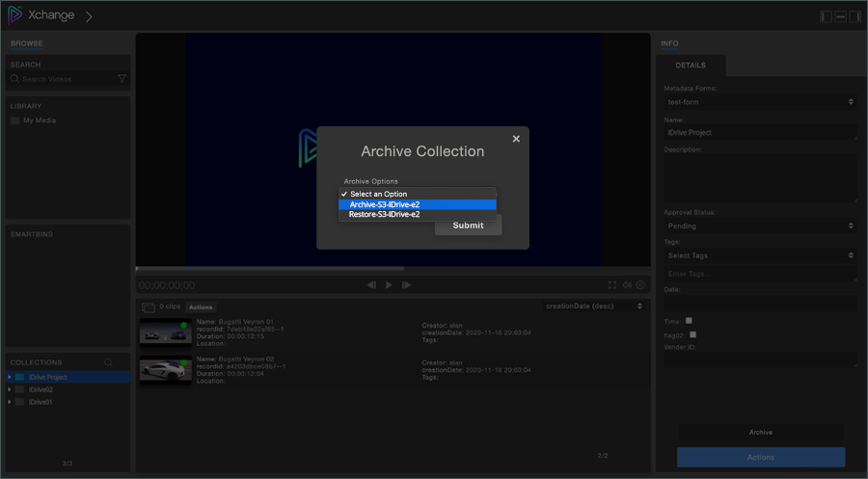This screenshot has height=479, width=868.
Task: Click the blue Actions button
Action: (760, 457)
